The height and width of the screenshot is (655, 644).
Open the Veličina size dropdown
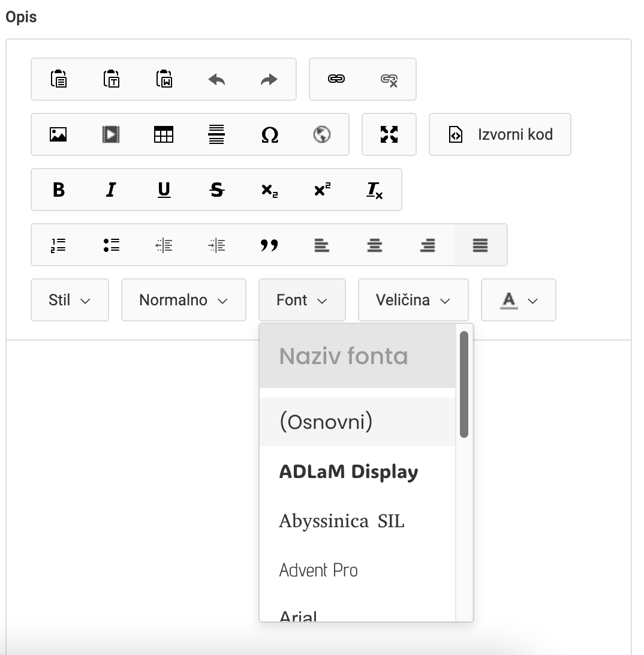pos(413,300)
